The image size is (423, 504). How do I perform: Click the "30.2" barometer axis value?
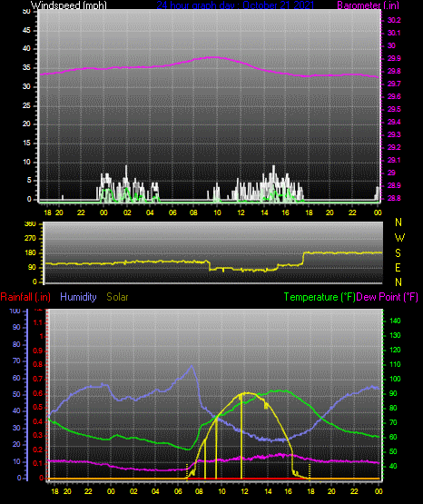(x=394, y=20)
